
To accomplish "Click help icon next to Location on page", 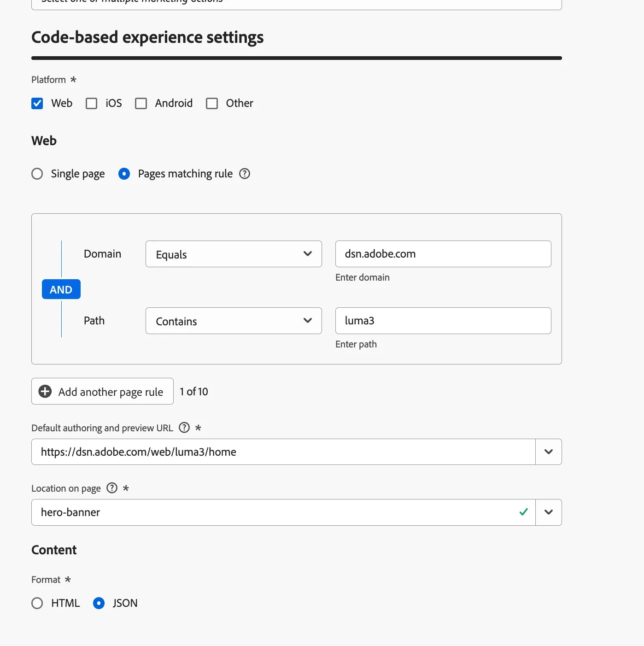I will click(112, 488).
